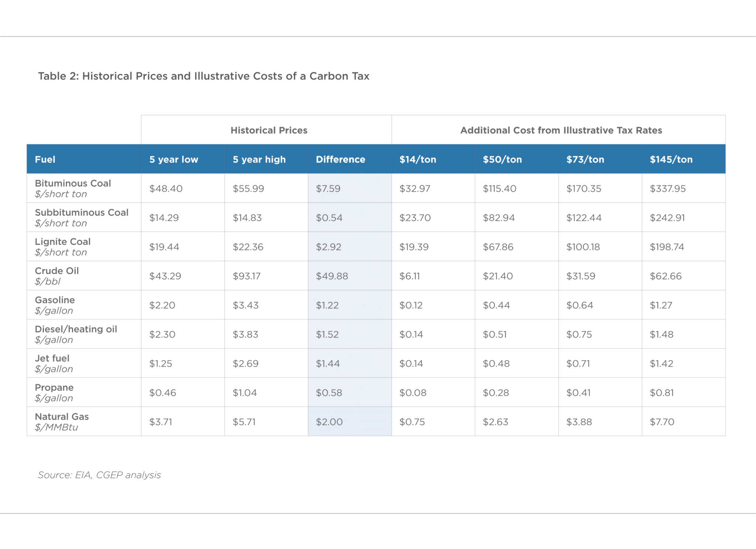Click the '5 year high' column header
Image resolution: width=756 pixels, height=549 pixels.
click(x=259, y=159)
